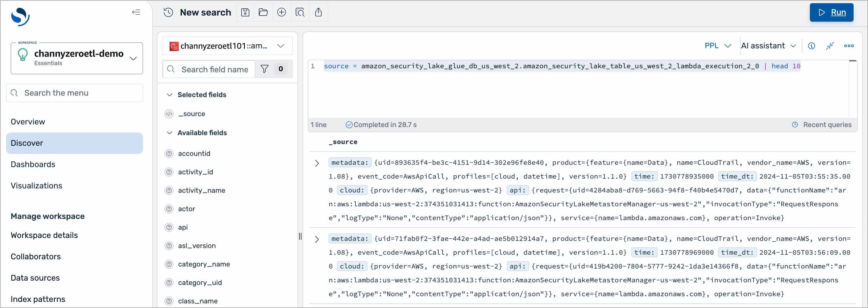Click the New search title
The width and height of the screenshot is (868, 308).
206,12
